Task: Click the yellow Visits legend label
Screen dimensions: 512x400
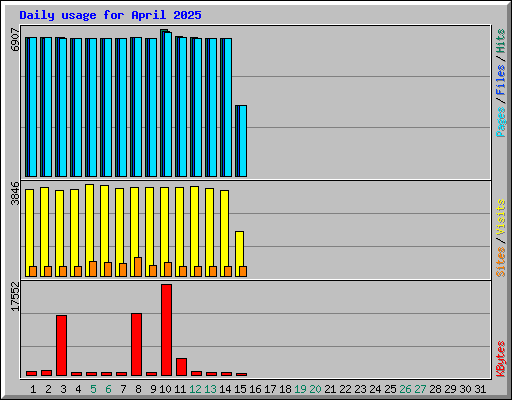Action: click(500, 218)
